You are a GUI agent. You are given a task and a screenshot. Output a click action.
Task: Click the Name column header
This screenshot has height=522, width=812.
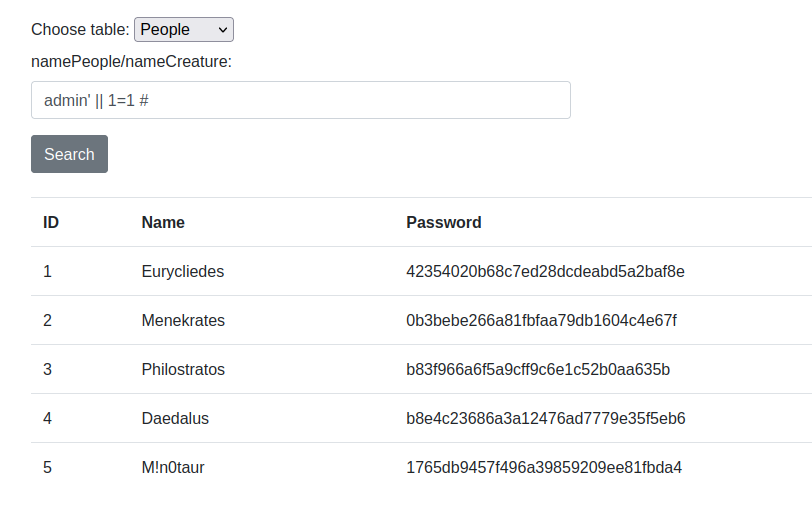(163, 222)
